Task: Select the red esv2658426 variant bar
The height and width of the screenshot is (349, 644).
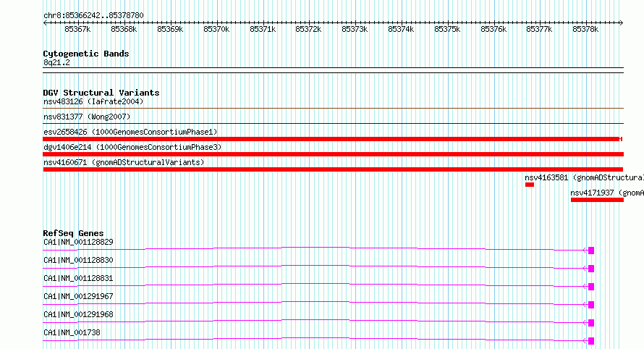Action: coord(333,139)
